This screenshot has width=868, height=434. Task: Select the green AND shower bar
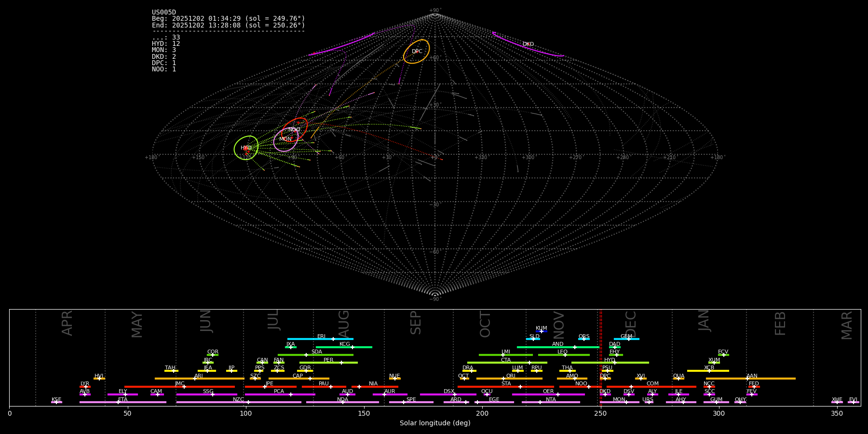coord(557,347)
